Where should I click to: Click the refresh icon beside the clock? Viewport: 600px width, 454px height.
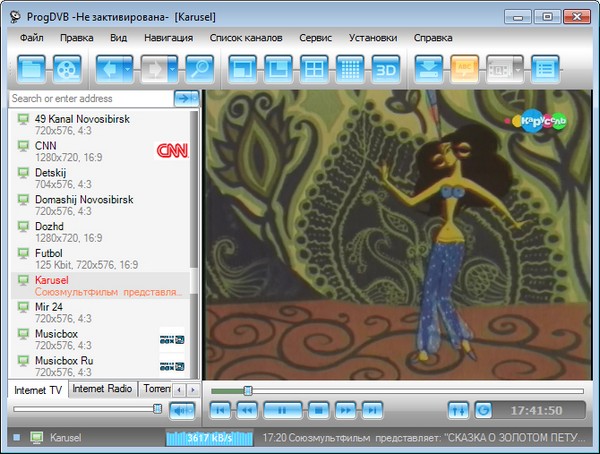(483, 410)
